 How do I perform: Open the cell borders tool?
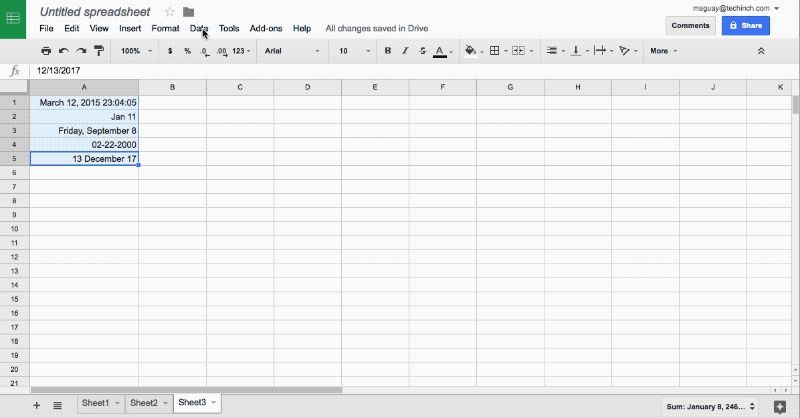click(x=494, y=50)
